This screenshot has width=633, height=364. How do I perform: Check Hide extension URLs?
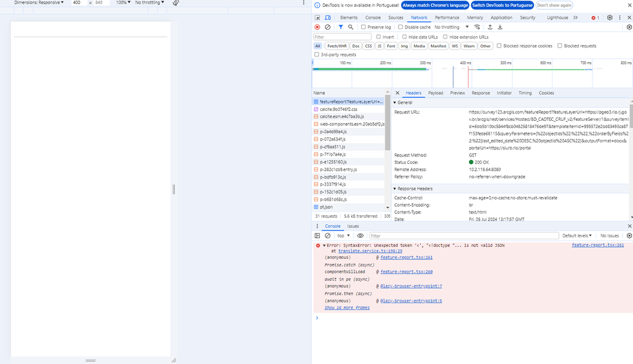[445, 37]
